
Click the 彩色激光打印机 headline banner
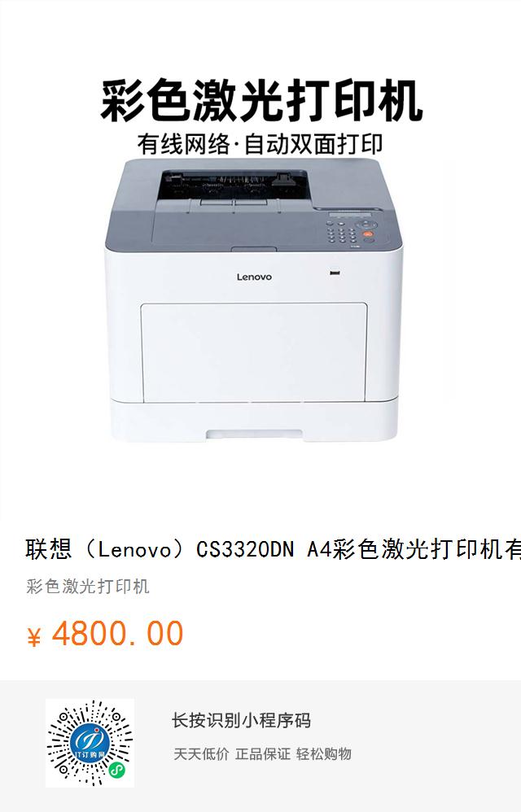(261, 100)
